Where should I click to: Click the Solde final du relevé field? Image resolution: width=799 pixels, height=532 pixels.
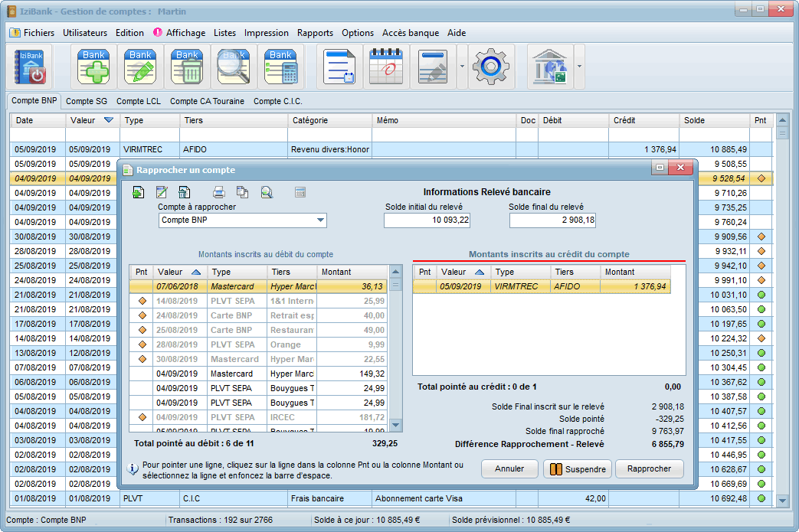pos(553,220)
